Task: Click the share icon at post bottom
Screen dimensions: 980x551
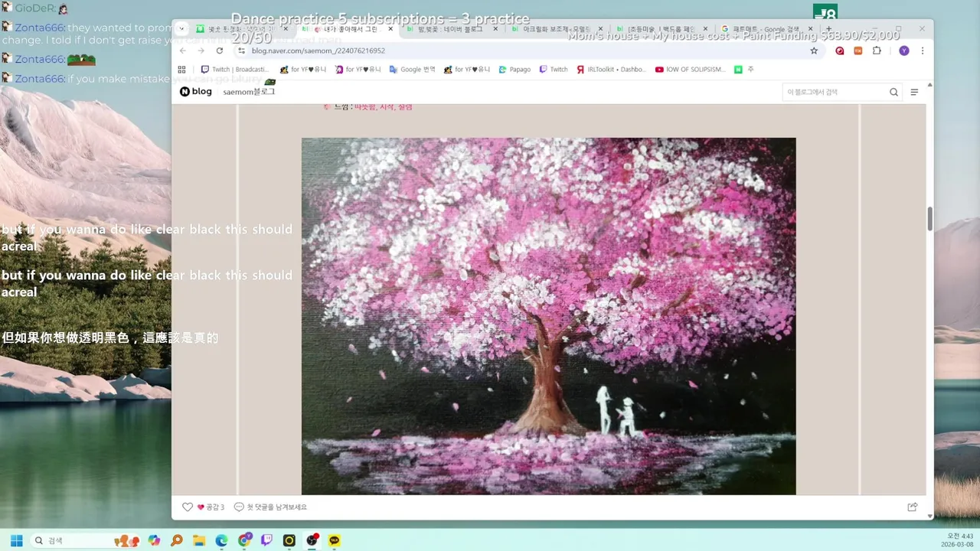Action: [x=913, y=507]
